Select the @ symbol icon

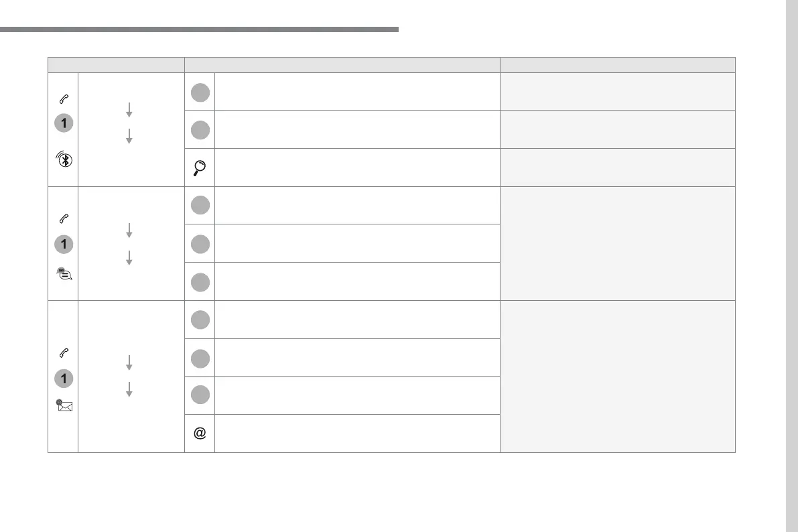click(x=200, y=434)
